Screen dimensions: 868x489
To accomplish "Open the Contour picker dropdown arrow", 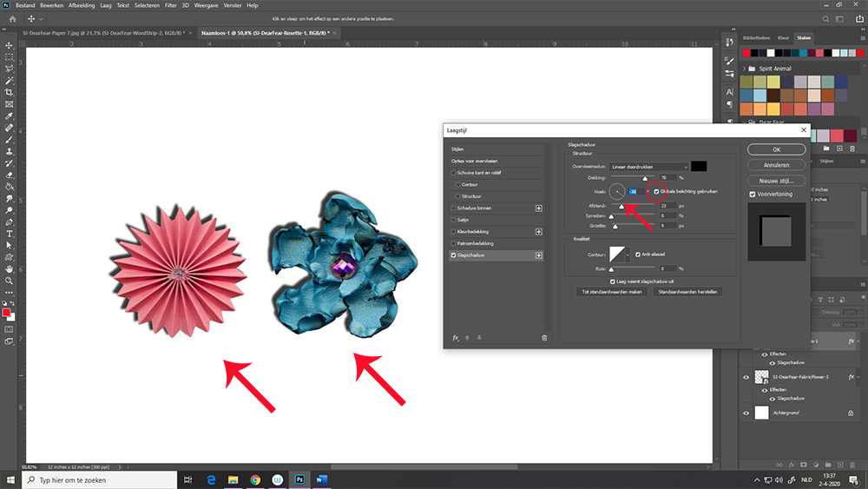I will [628, 254].
